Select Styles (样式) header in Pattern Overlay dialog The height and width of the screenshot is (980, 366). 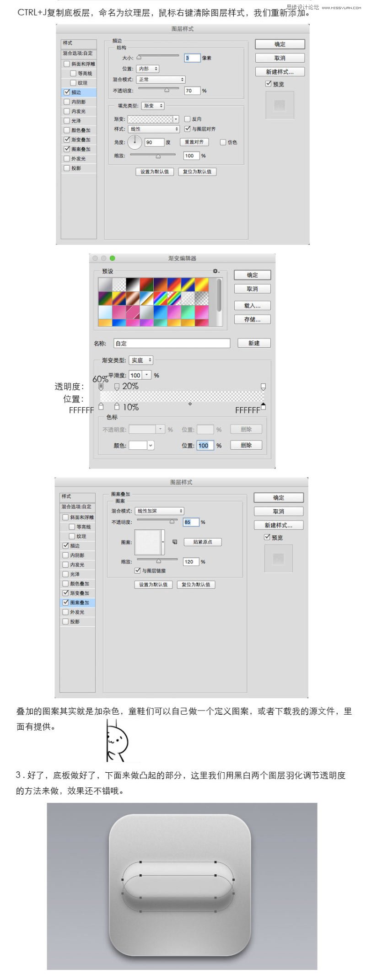[77, 496]
